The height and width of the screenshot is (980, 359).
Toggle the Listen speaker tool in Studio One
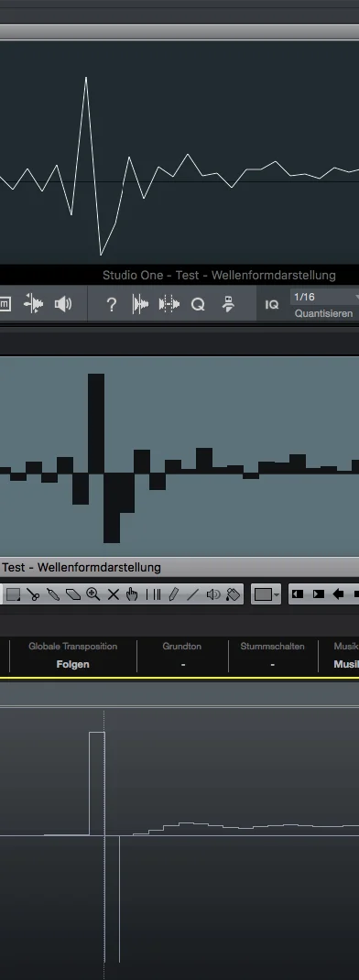[63, 304]
